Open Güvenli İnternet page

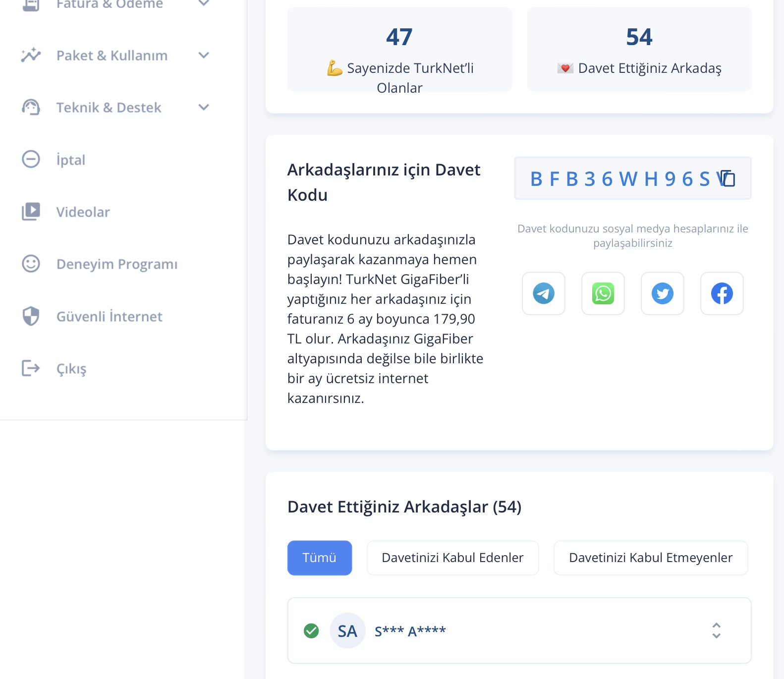pos(110,316)
